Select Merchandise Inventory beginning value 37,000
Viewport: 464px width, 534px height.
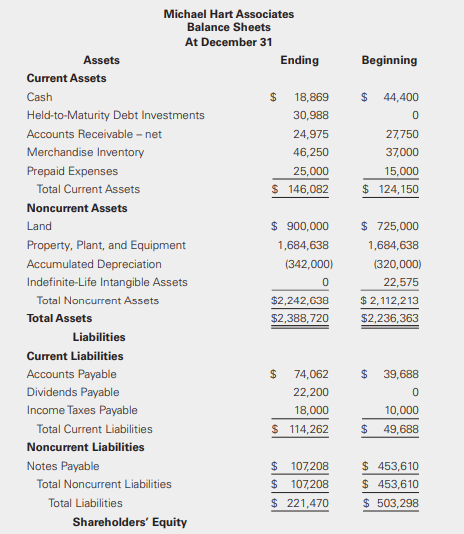pos(402,152)
